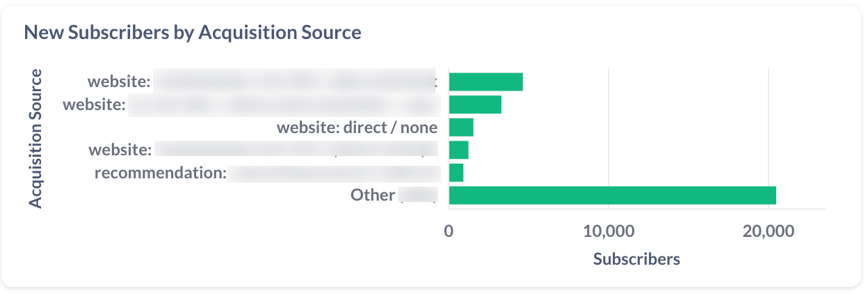Click the blurred text beside "Other" label
Screen dimensions: 868x294
(x=418, y=195)
